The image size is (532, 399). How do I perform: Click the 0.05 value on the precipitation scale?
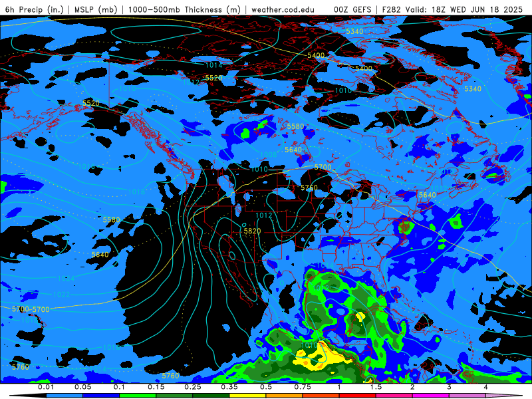tap(82, 387)
